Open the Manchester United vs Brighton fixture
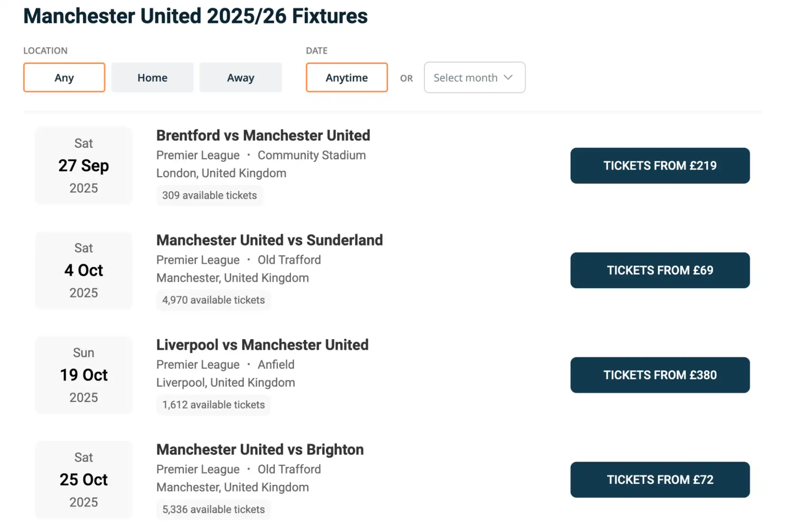Image resolution: width=790 pixels, height=532 pixels. point(260,449)
